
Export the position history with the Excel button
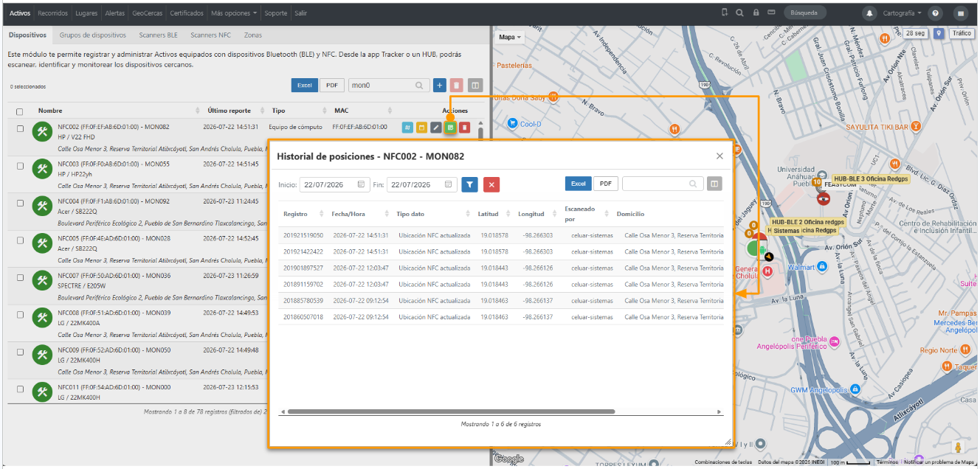pyautogui.click(x=579, y=184)
